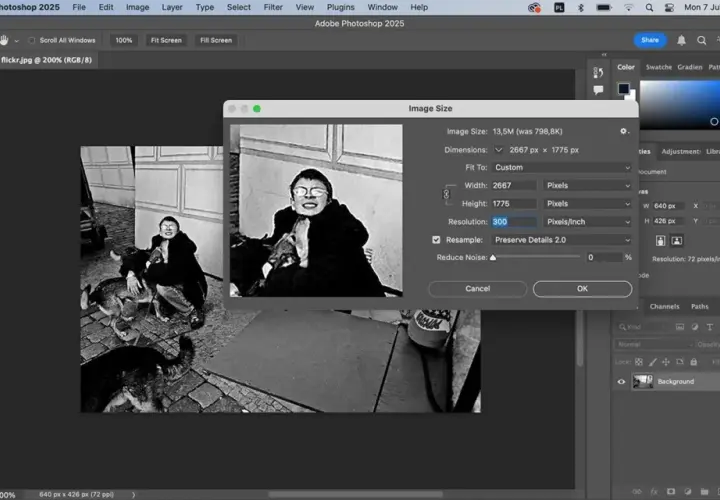Image resolution: width=720 pixels, height=500 pixels.
Task: Open the Resolution Pixels/Inch dropdown
Action: click(588, 222)
